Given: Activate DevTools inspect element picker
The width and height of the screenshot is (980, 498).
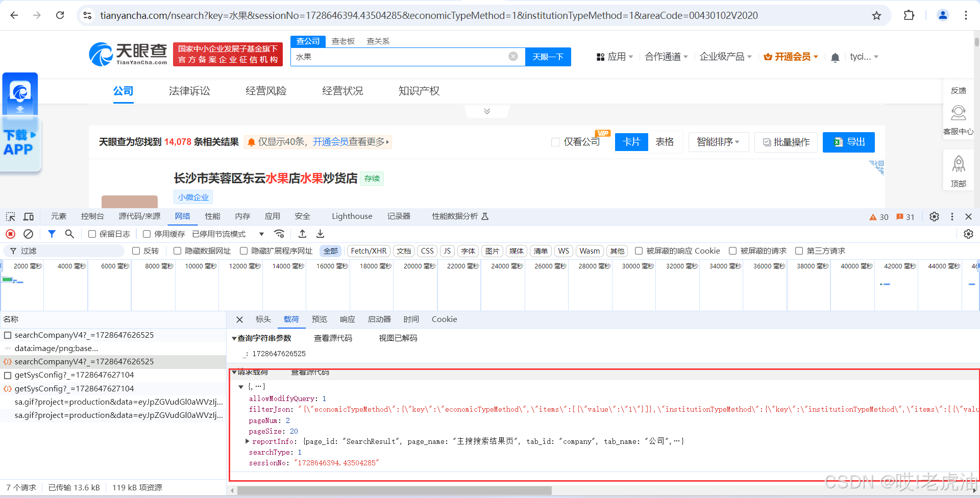Looking at the screenshot, I should pos(11,216).
